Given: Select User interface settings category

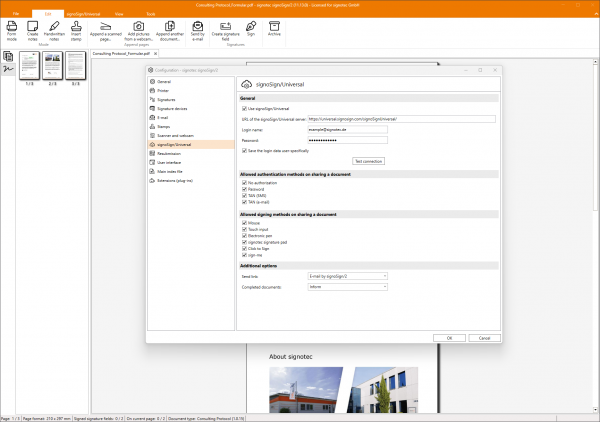Looking at the screenshot, I should tap(191, 163).
